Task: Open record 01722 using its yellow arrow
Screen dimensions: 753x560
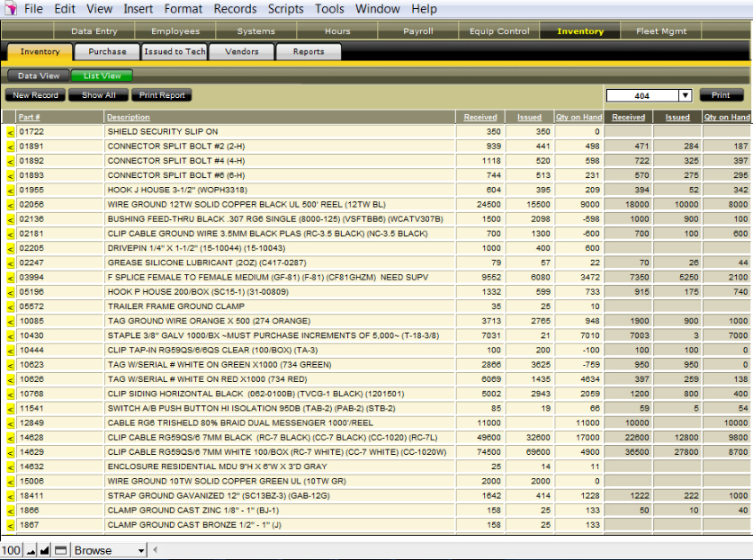Action: tap(10, 131)
